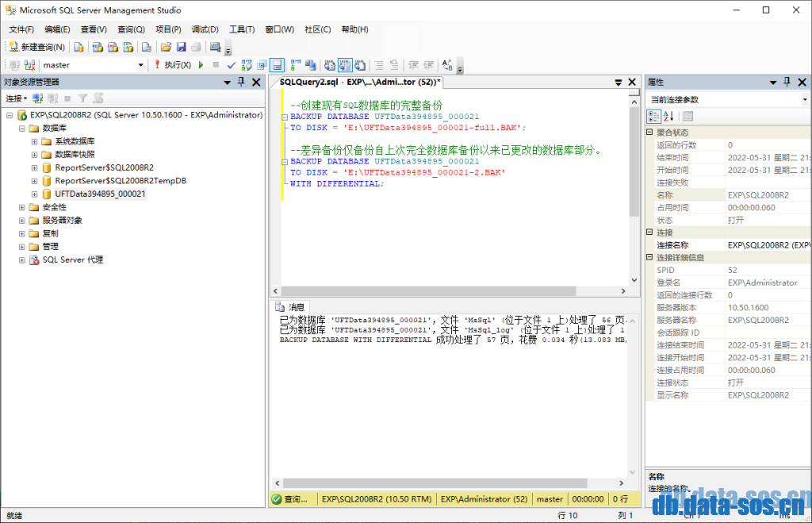The image size is (812, 523).
Task: Toggle auto-hide pin on Object Explorer
Action: (x=241, y=82)
